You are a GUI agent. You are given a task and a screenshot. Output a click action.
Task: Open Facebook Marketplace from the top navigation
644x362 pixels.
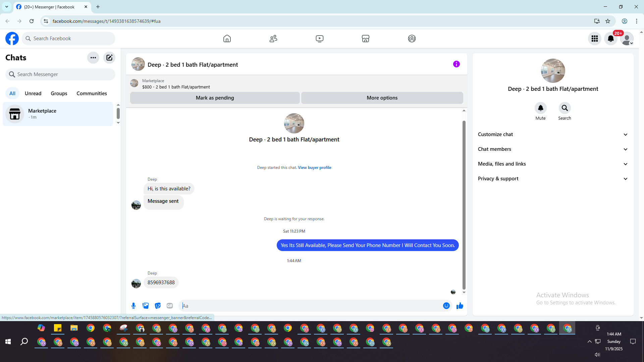click(x=365, y=39)
